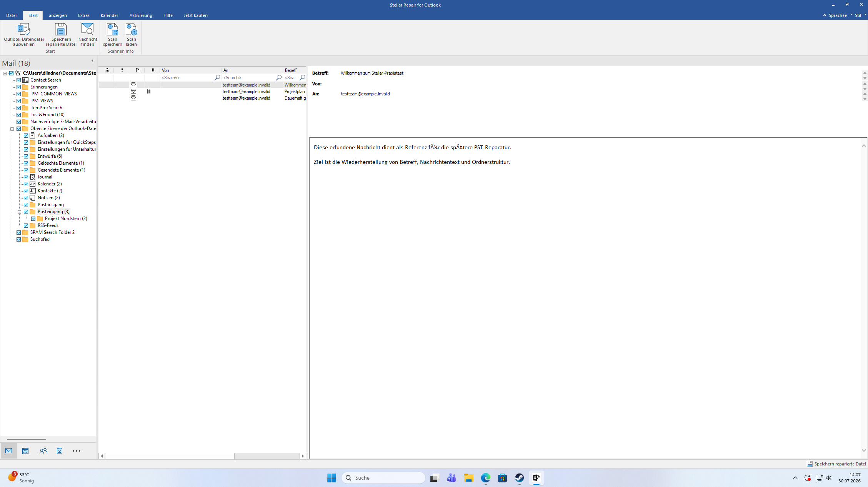Open the Aktivierung tab
This screenshot has width=868, height=487.
point(141,15)
